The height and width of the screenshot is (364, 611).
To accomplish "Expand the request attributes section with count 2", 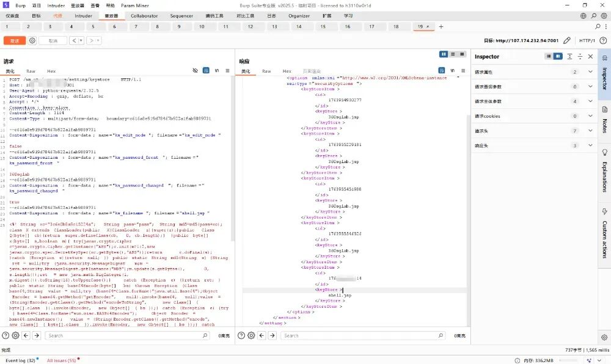I will point(534,72).
